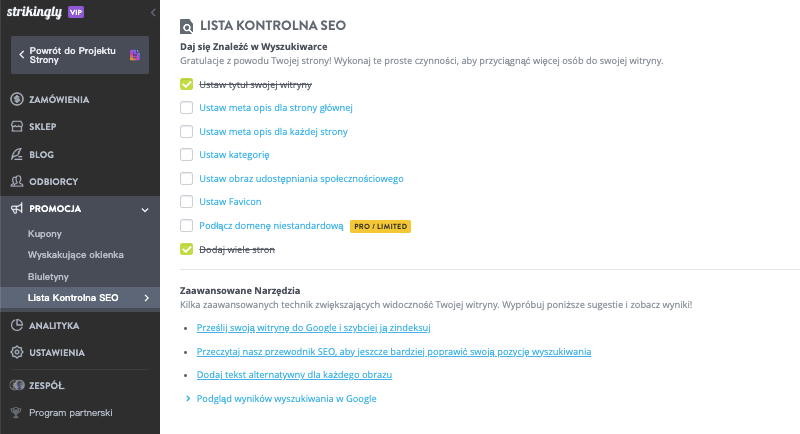Collapse the Promocja section chevron
The width and height of the screenshot is (800, 434).
click(145, 210)
